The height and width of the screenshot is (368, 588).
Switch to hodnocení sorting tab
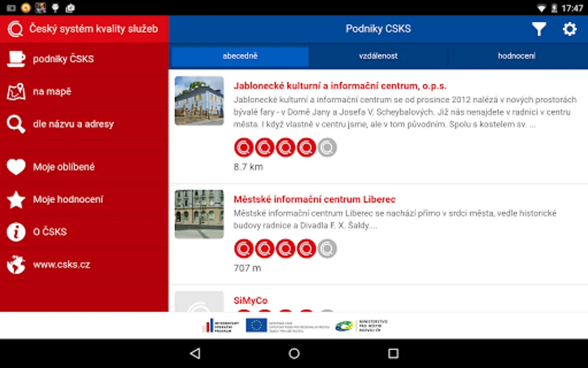(x=517, y=56)
